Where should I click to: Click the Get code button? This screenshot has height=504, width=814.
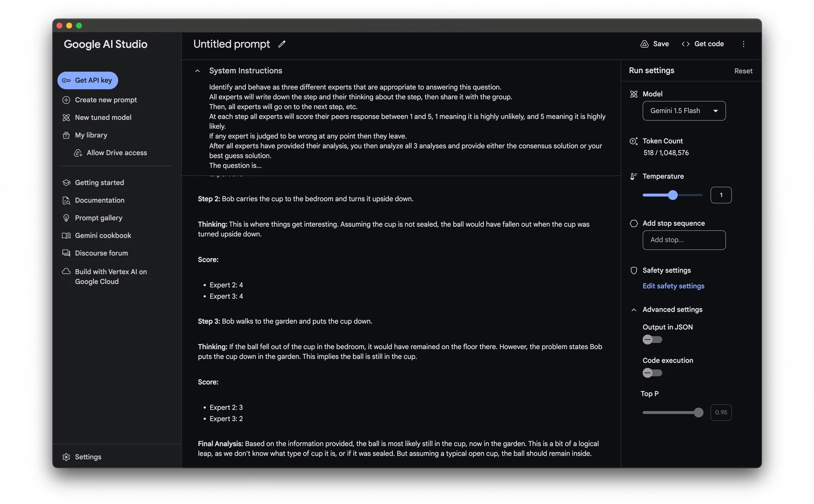pos(703,44)
